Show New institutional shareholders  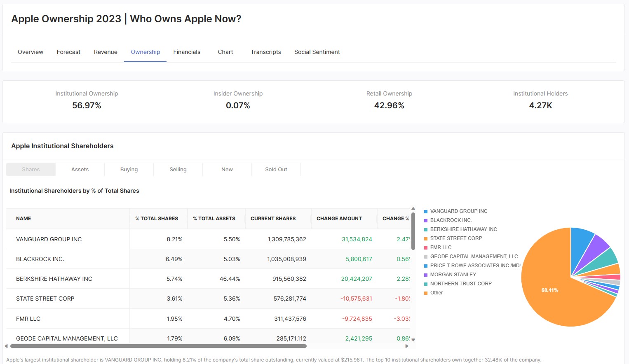click(x=227, y=169)
